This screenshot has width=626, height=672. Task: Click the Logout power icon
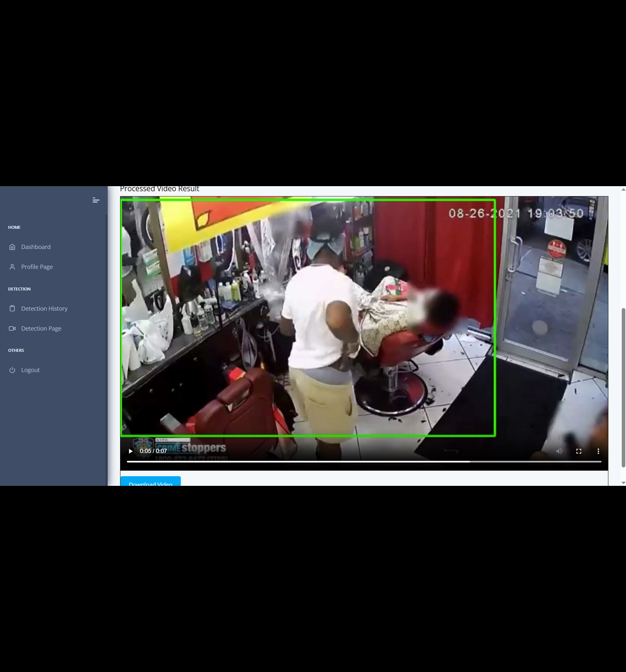(x=12, y=370)
